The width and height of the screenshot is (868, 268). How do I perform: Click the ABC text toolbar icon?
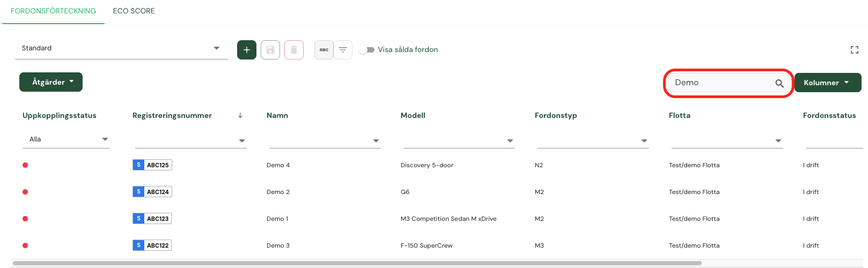(324, 50)
